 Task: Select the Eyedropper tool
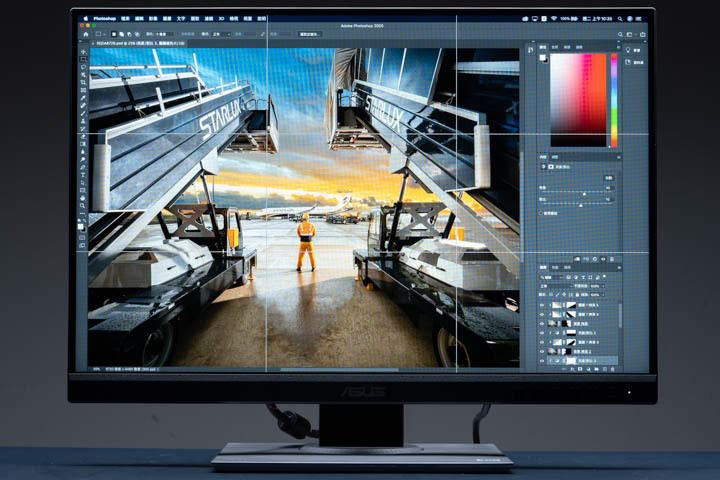pos(83,98)
